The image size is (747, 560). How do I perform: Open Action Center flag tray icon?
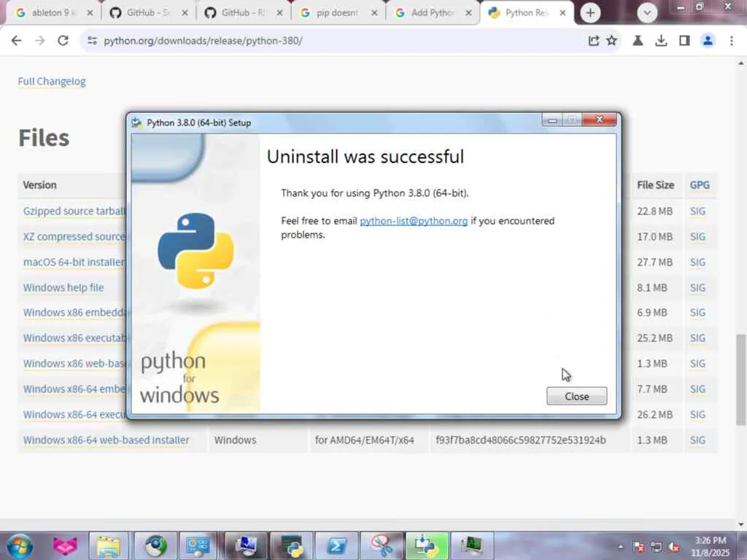[639, 547]
